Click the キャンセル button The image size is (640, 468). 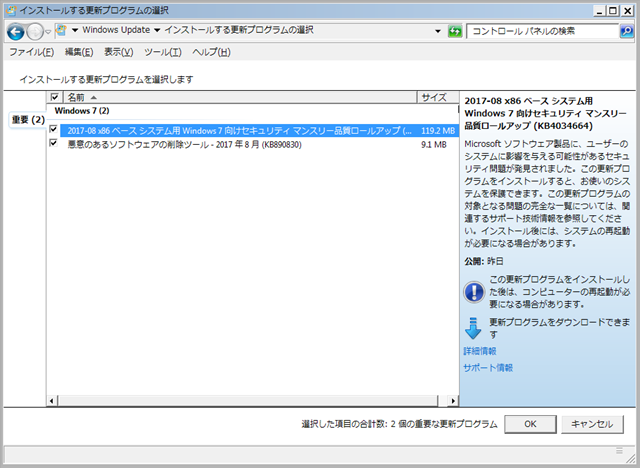click(592, 424)
